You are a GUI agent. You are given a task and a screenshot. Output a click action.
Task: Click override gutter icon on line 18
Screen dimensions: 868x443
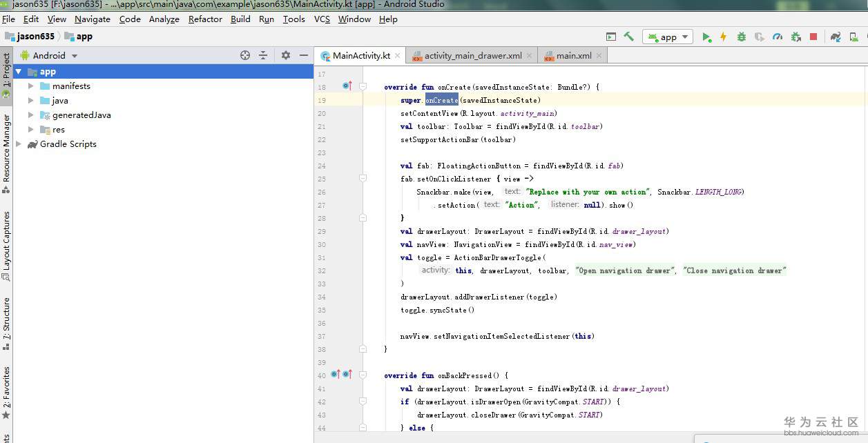[x=347, y=86]
